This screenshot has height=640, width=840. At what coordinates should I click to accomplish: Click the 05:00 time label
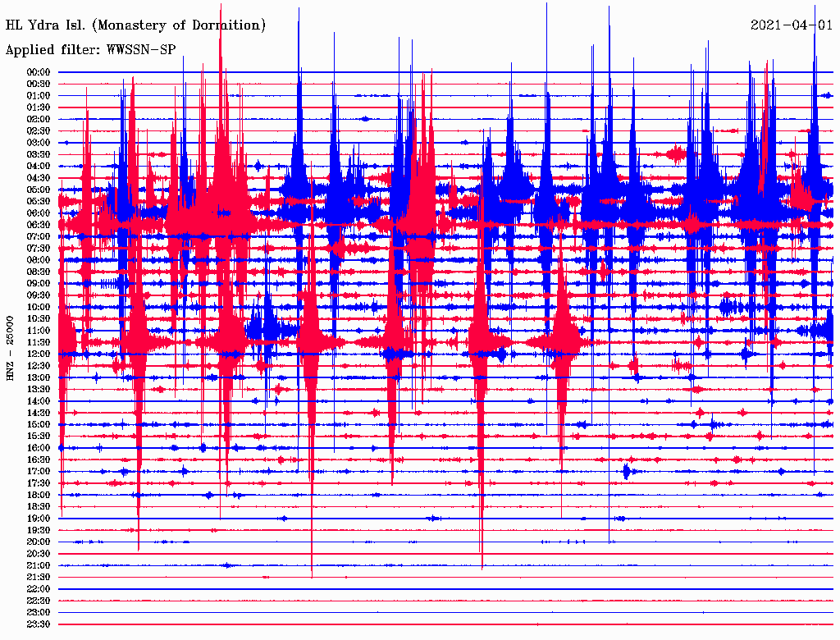(x=39, y=190)
